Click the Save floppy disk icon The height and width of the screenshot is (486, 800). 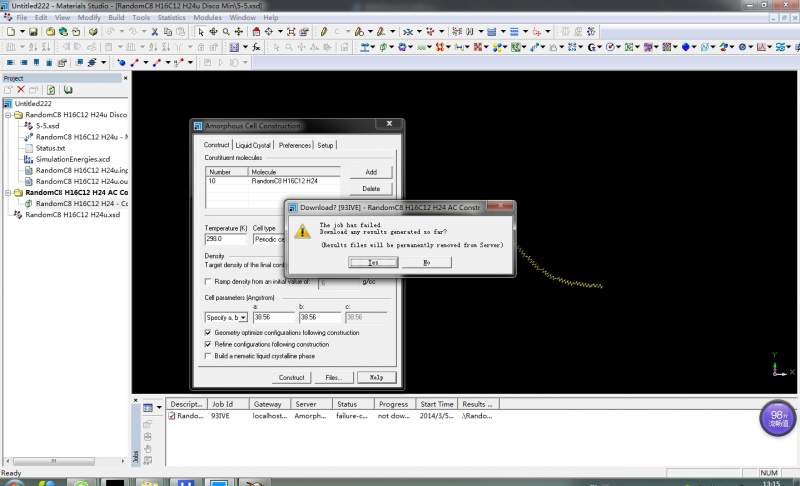point(33,32)
